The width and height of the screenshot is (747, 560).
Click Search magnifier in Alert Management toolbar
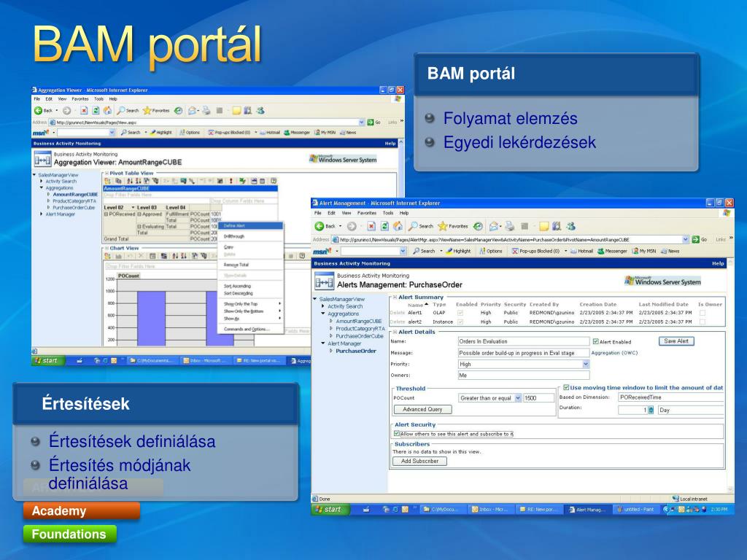tap(413, 226)
